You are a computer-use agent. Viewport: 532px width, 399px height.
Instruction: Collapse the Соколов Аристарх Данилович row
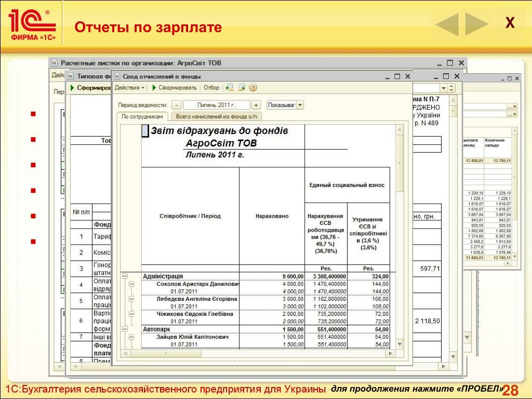(131, 285)
